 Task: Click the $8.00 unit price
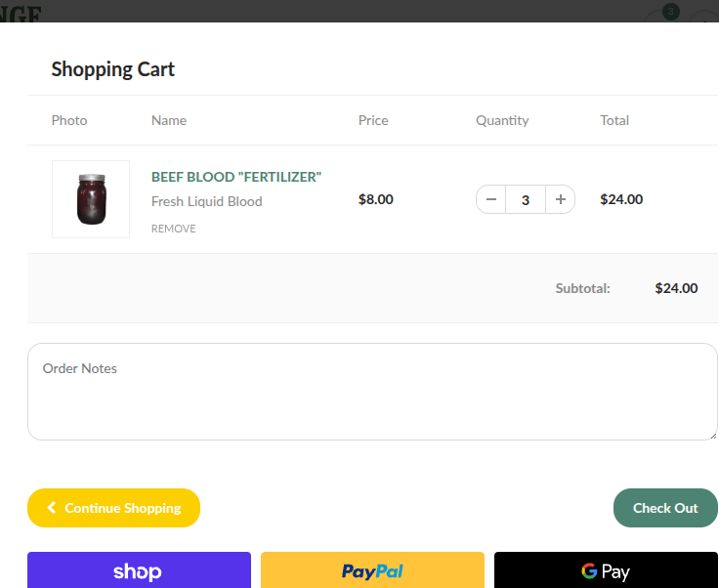(376, 199)
